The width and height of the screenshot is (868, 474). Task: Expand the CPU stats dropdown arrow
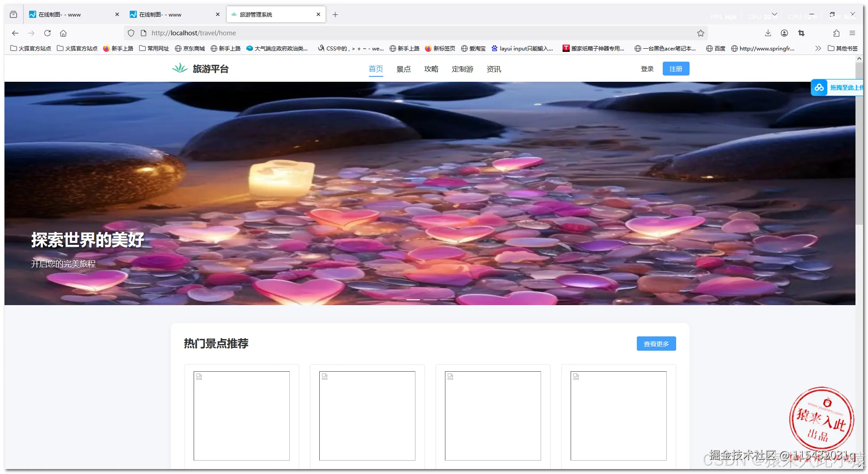pyautogui.click(x=775, y=15)
